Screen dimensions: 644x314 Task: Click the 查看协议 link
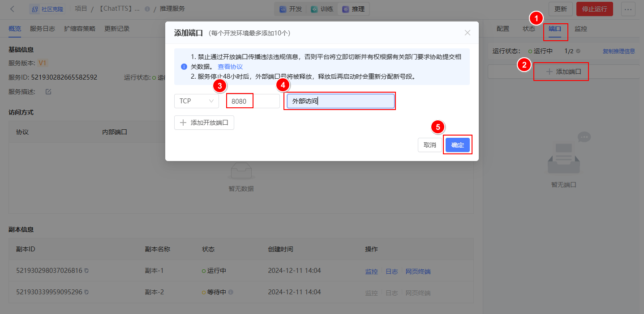(230, 67)
